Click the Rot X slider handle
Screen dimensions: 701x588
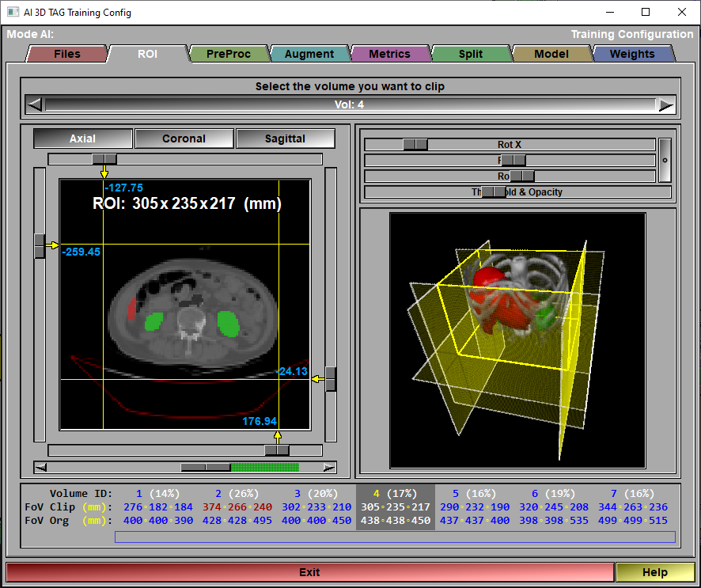415,145
